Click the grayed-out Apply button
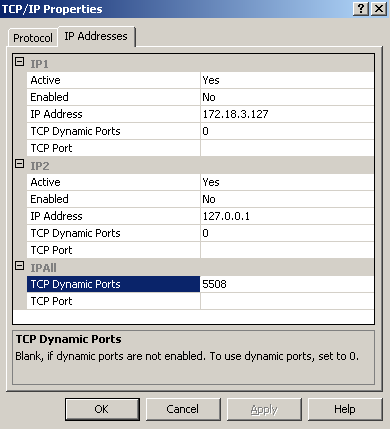Viewport: 390px width, 429px height. coord(264,409)
